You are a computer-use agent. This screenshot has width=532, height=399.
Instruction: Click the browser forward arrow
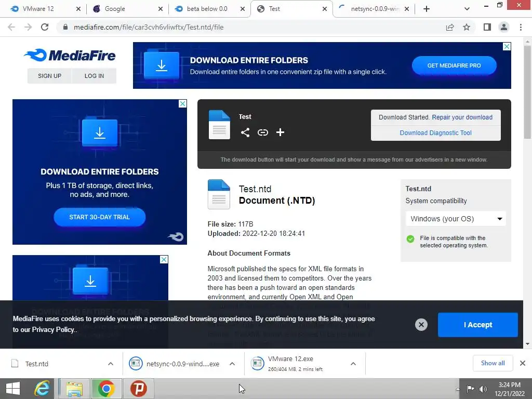coord(28,27)
